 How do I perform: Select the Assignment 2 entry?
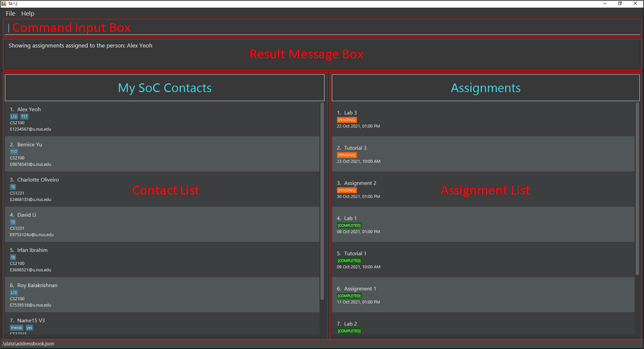360,183
